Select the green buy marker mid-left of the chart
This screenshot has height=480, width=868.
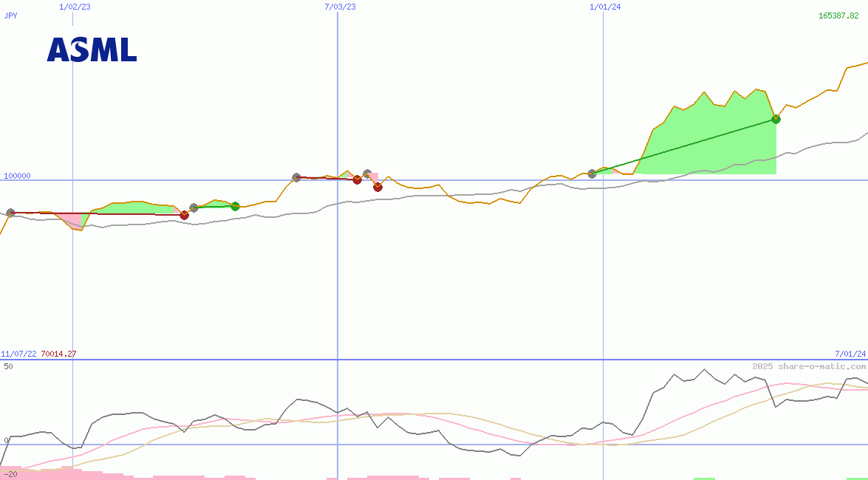click(x=235, y=208)
